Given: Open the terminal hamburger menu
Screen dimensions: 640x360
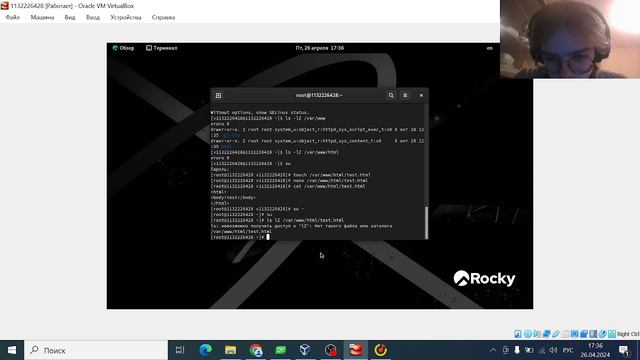Looking at the screenshot, I should click(405, 96).
